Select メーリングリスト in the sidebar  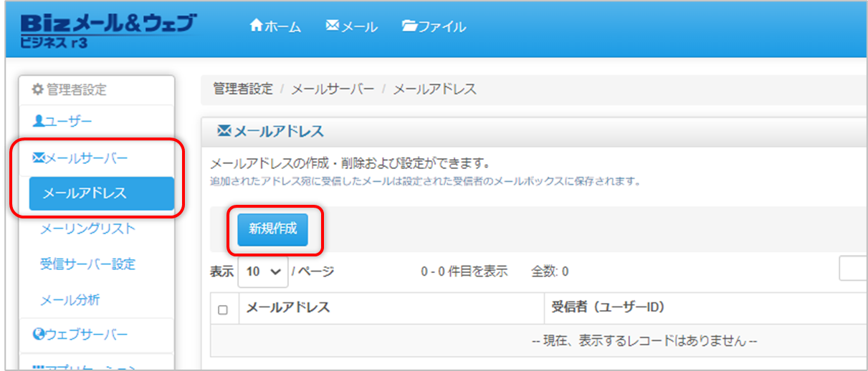point(87,228)
